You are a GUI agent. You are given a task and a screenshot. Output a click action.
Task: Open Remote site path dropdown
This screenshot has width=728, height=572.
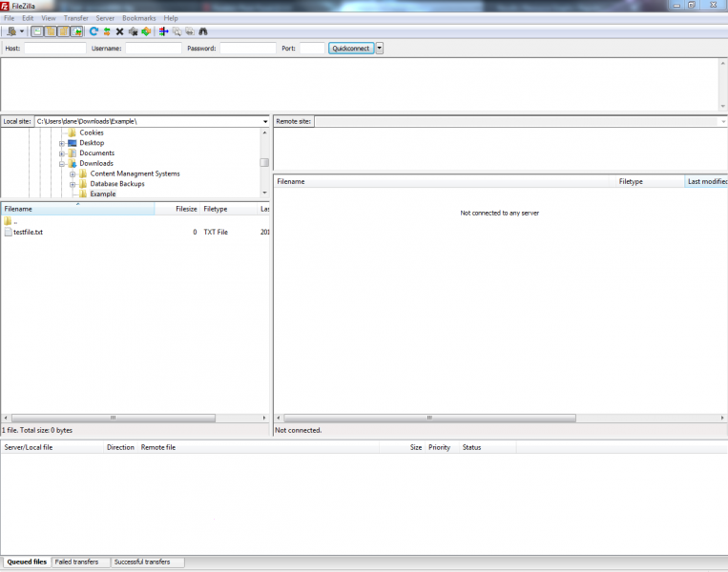click(x=723, y=121)
